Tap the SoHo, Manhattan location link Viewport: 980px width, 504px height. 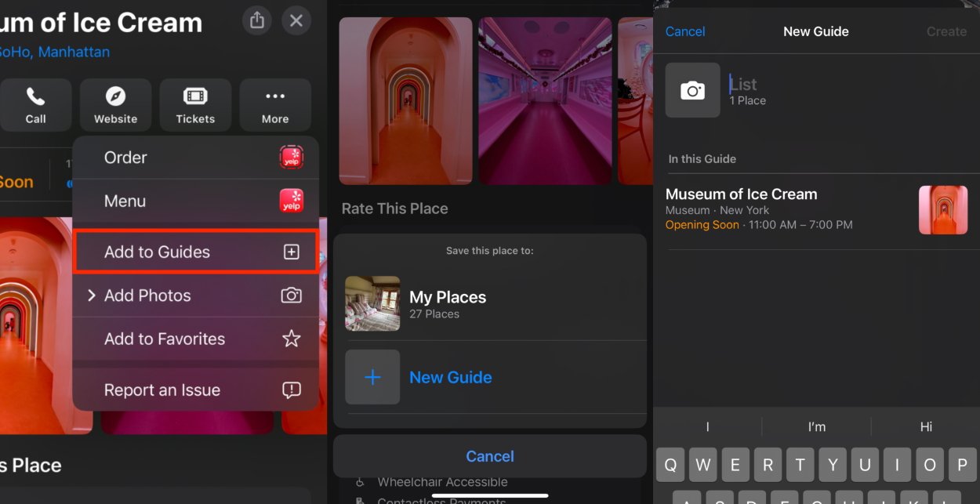coord(53,53)
